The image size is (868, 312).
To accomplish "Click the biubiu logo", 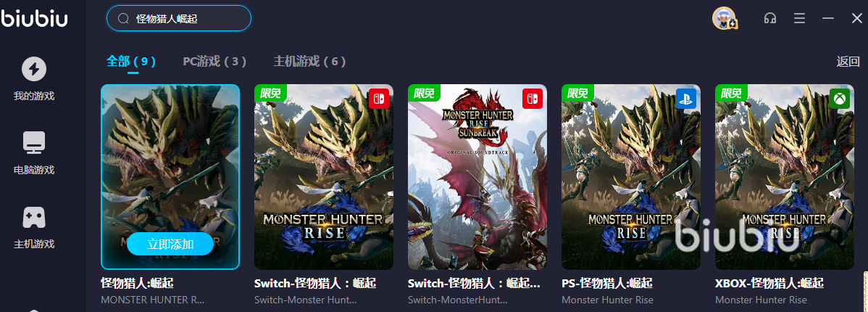I will [34, 17].
